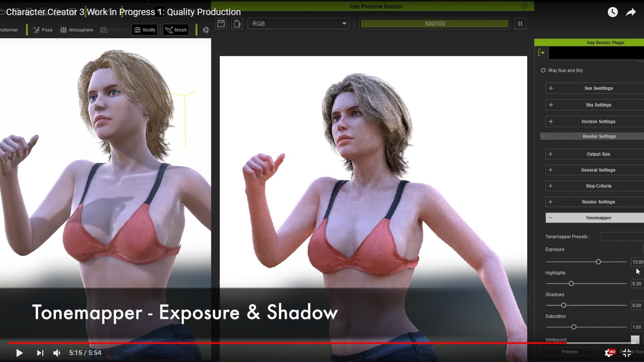The height and width of the screenshot is (362, 644).
Task: Click the rendered image in Iray preview
Action: click(x=373, y=209)
